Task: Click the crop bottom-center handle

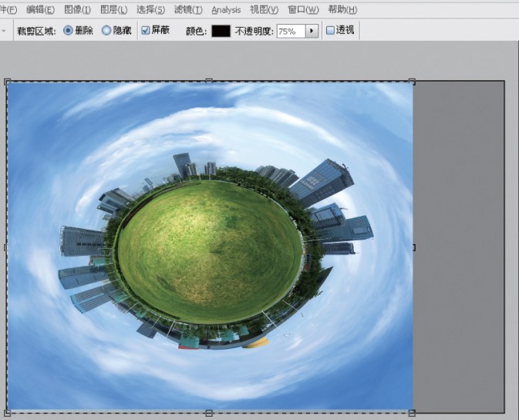Action: point(209,413)
